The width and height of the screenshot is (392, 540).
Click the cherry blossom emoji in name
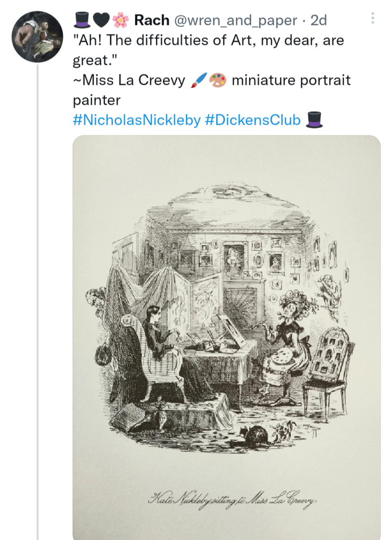coord(121,20)
